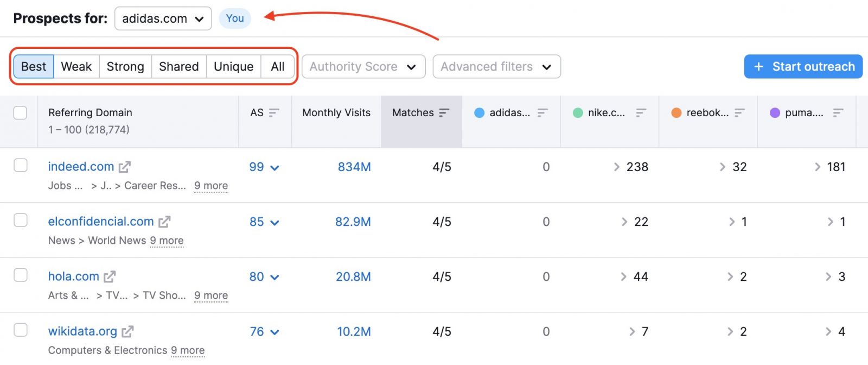
Task: Switch to the Shared prospects tab
Action: click(179, 66)
